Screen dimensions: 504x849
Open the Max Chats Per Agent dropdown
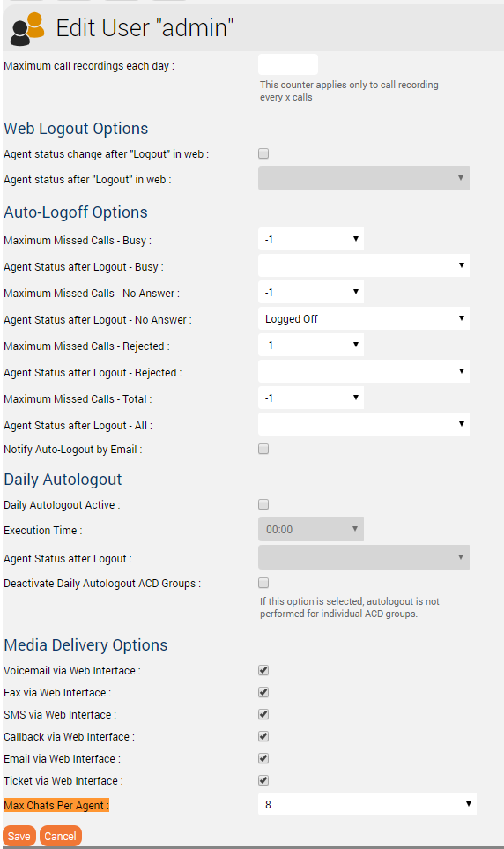pyautogui.click(x=367, y=805)
